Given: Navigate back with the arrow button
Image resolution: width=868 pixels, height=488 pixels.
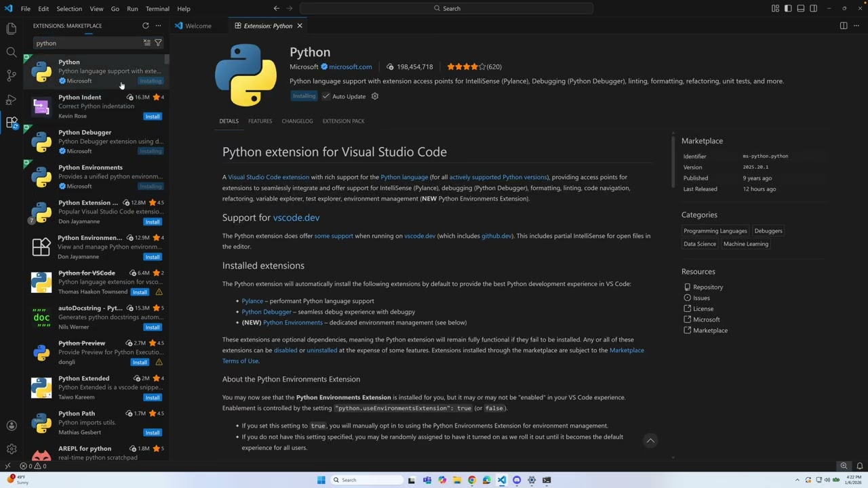Looking at the screenshot, I should coord(276,8).
